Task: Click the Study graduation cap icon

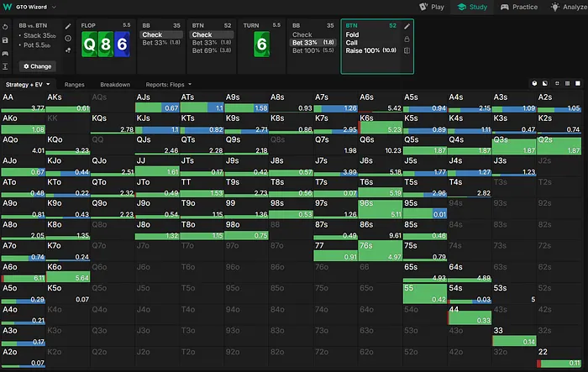Action: pos(462,7)
